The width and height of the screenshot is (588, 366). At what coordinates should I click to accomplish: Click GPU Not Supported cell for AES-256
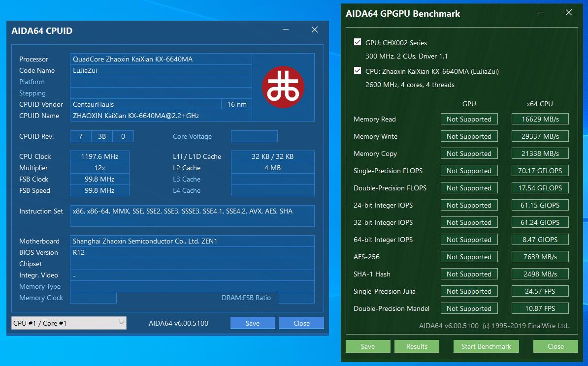click(x=469, y=257)
